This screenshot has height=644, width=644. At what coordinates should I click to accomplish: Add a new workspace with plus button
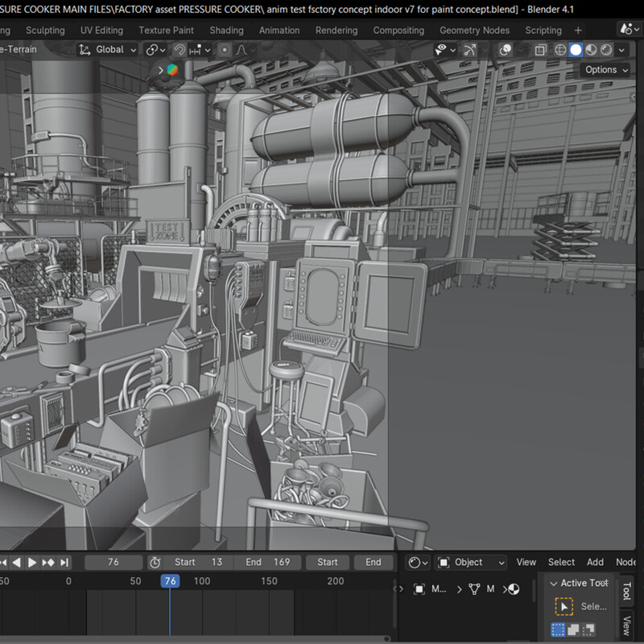point(578,30)
